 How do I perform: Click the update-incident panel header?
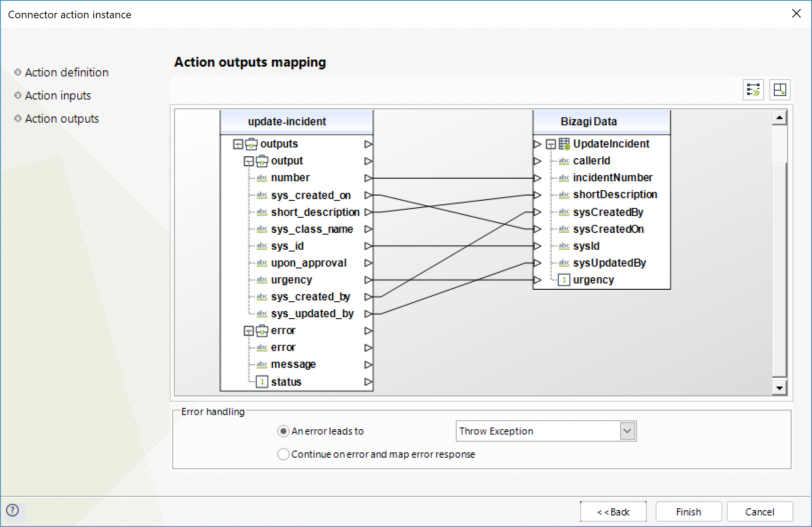click(x=297, y=122)
